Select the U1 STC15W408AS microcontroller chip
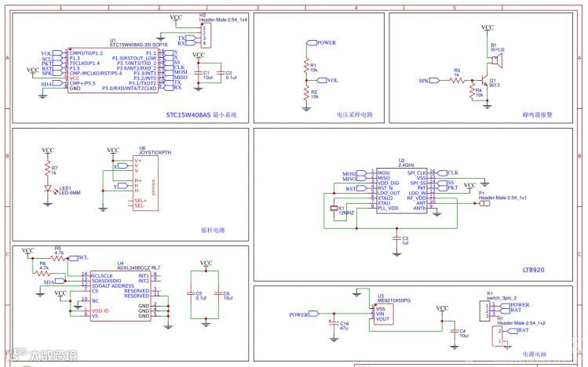Viewport: 588px width, 367px height. point(113,71)
